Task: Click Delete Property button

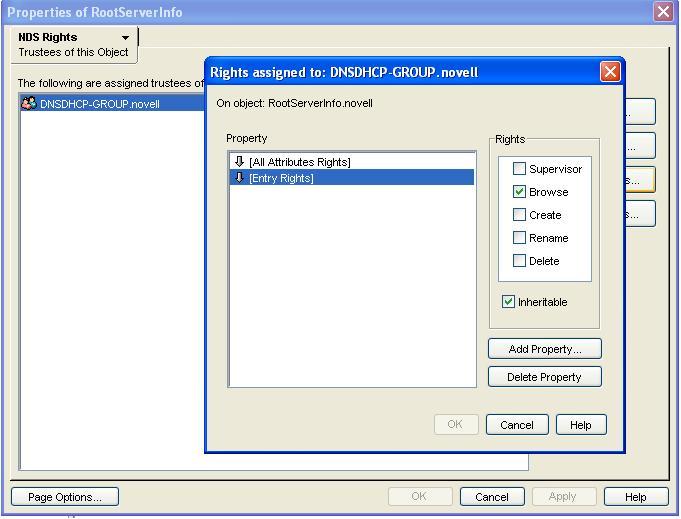Action: [x=545, y=377]
